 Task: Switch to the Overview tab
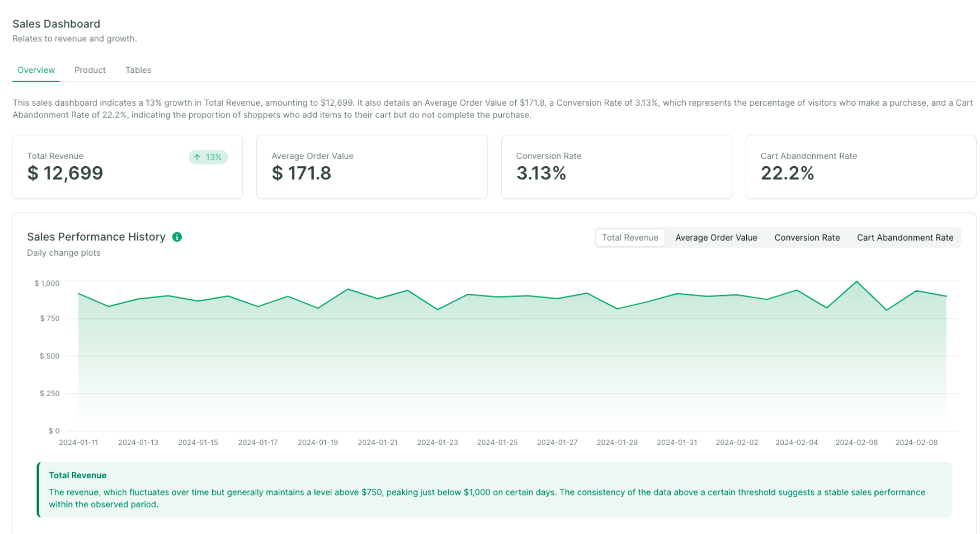(35, 70)
